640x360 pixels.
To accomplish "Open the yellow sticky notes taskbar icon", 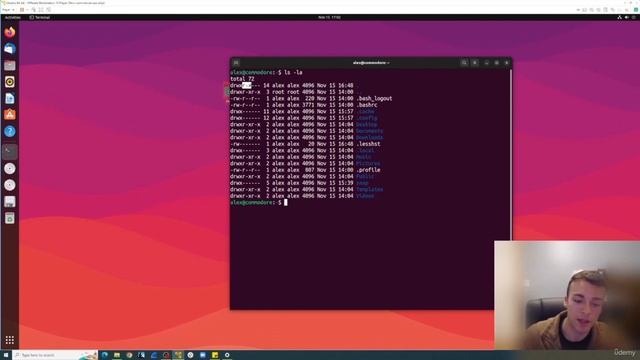I will pyautogui.click(x=215, y=355).
